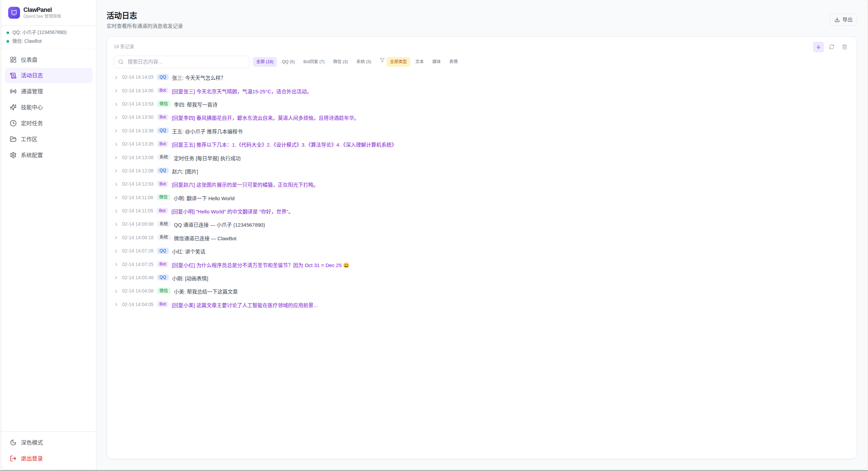This screenshot has width=868, height=471.
Task: Expand the 小刚 动画表情 log entry
Action: (x=116, y=278)
